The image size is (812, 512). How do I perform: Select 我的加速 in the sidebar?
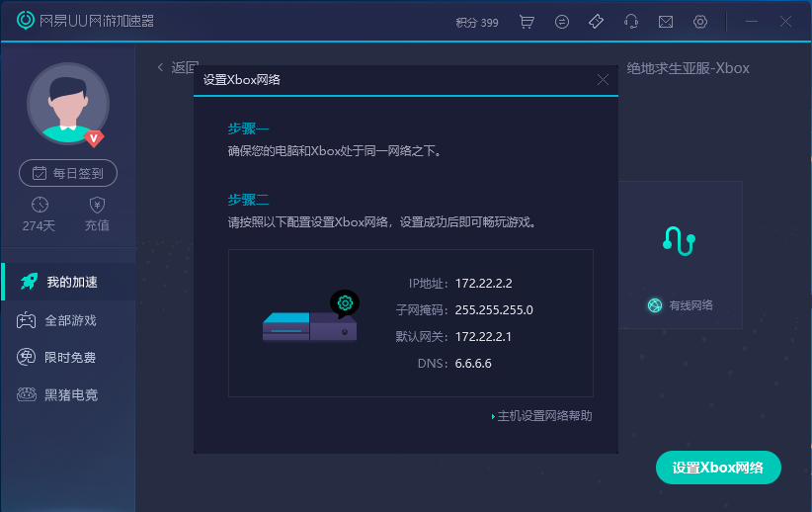pos(67,282)
